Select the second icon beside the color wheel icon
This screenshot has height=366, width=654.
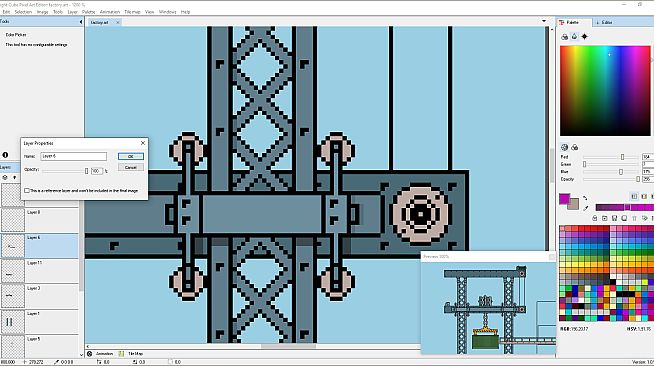[575, 147]
